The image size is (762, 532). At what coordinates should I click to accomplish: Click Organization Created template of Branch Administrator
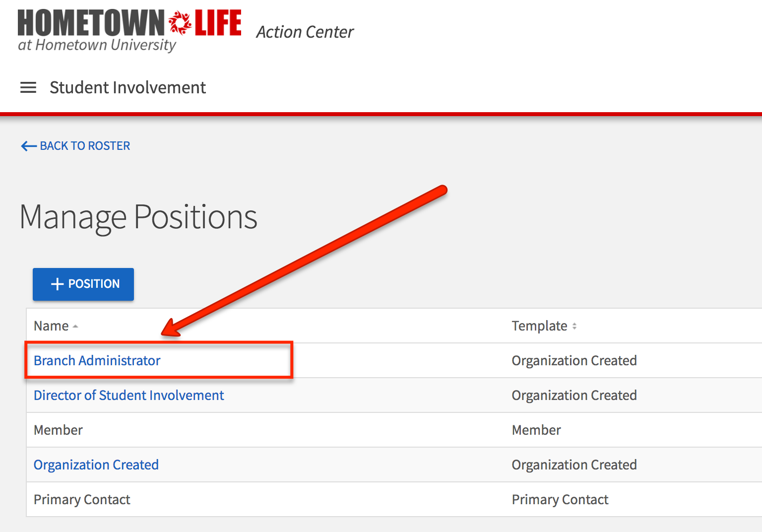(x=574, y=361)
